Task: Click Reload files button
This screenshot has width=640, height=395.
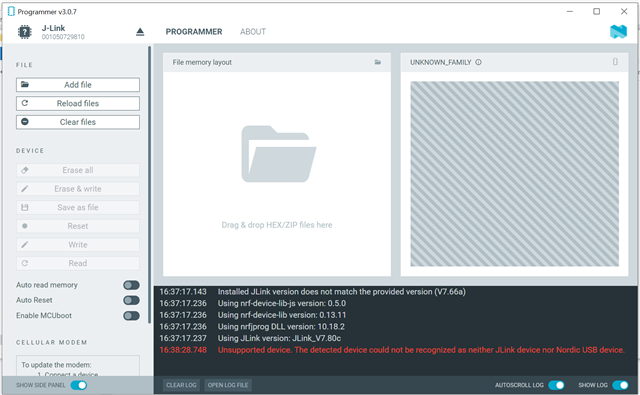Action: point(78,103)
